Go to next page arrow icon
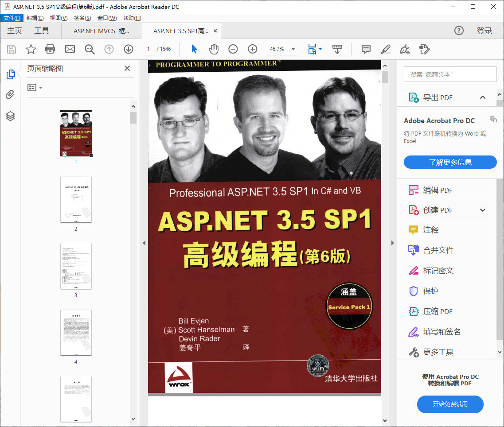 pos(129,49)
